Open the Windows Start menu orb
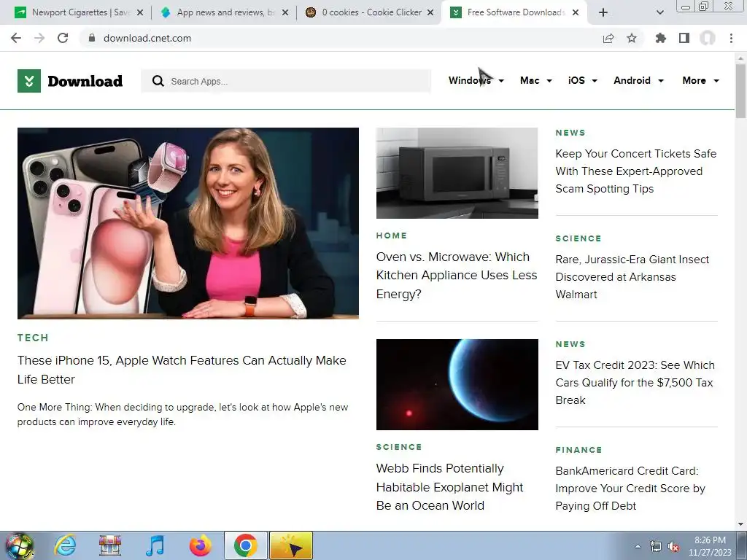 click(20, 545)
